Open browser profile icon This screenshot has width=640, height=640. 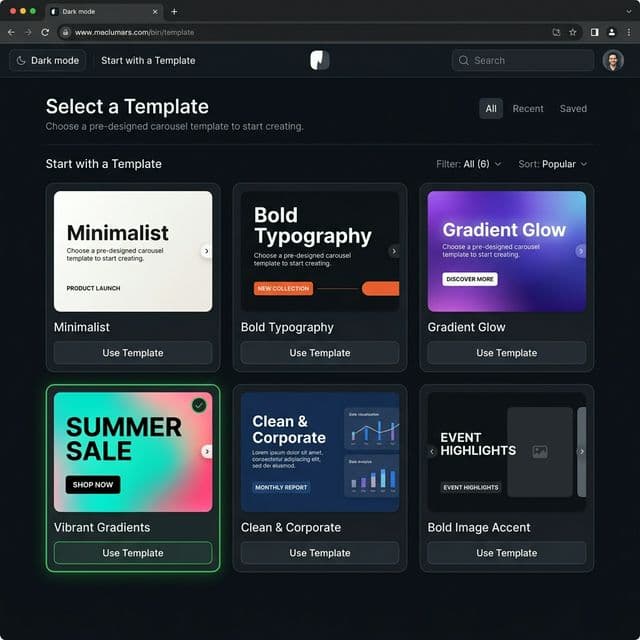612,32
